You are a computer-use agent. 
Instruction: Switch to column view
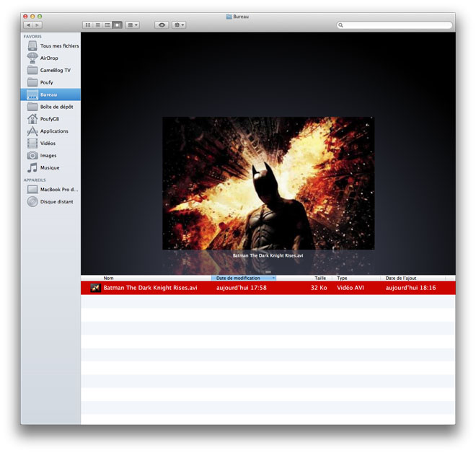[x=107, y=25]
